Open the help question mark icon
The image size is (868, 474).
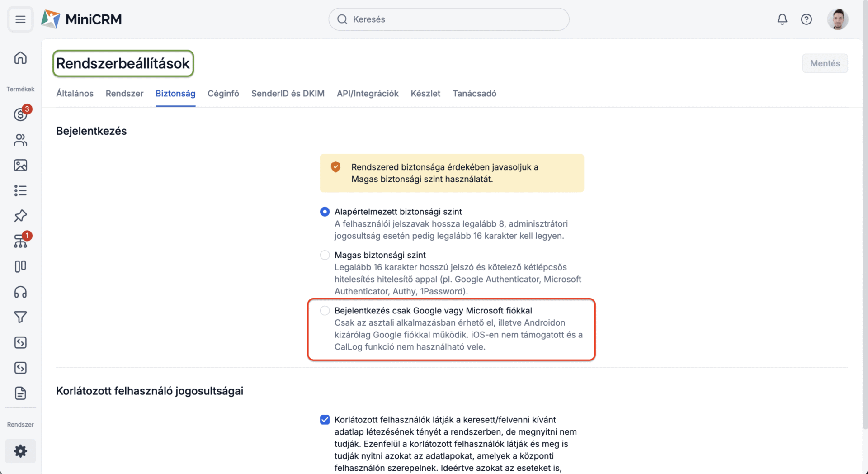click(806, 19)
